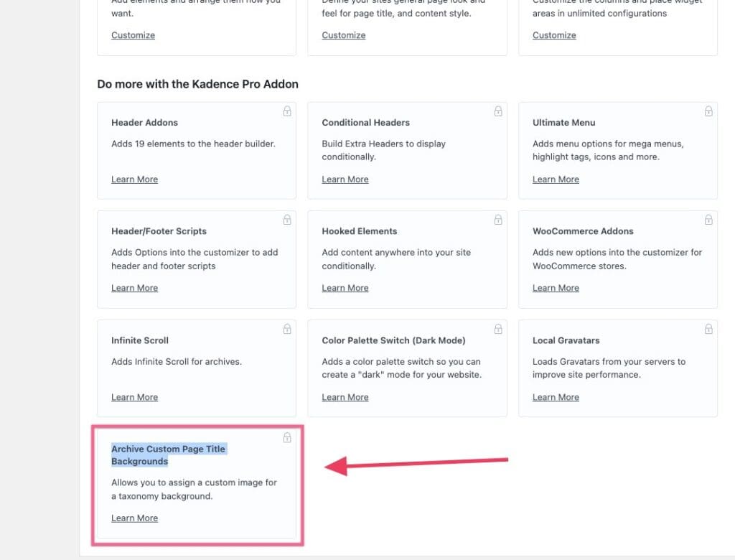Click the lock icon on Hooked Elements card

tap(497, 220)
